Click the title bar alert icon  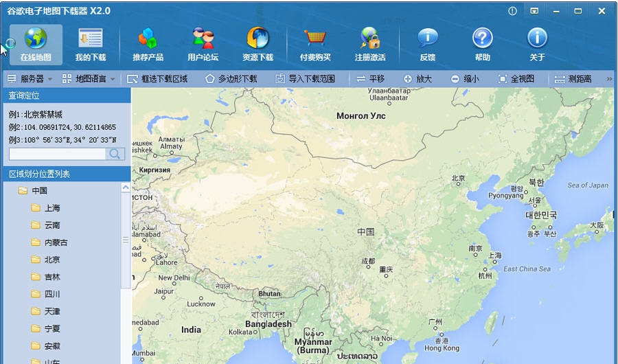click(512, 11)
